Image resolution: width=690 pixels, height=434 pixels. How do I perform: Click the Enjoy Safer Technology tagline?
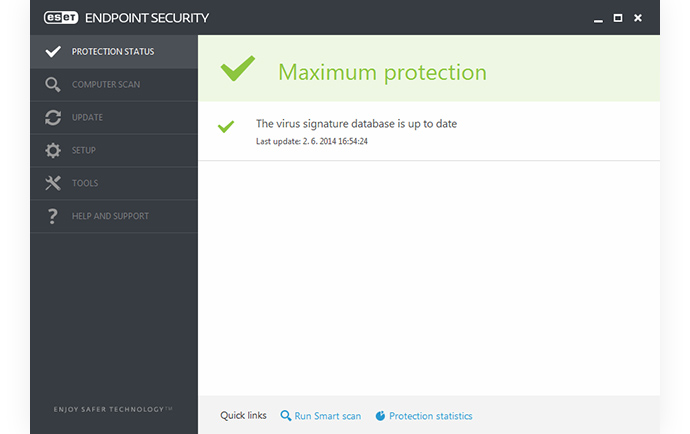(x=113, y=409)
